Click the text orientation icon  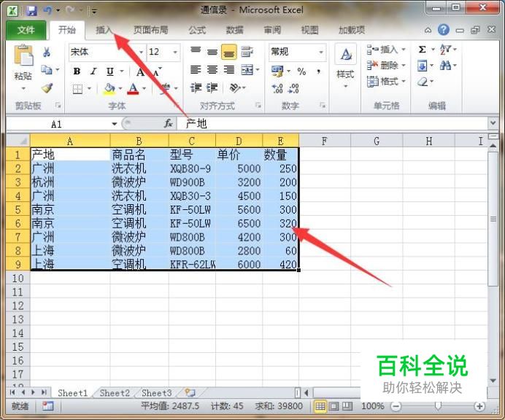pyautogui.click(x=235, y=87)
